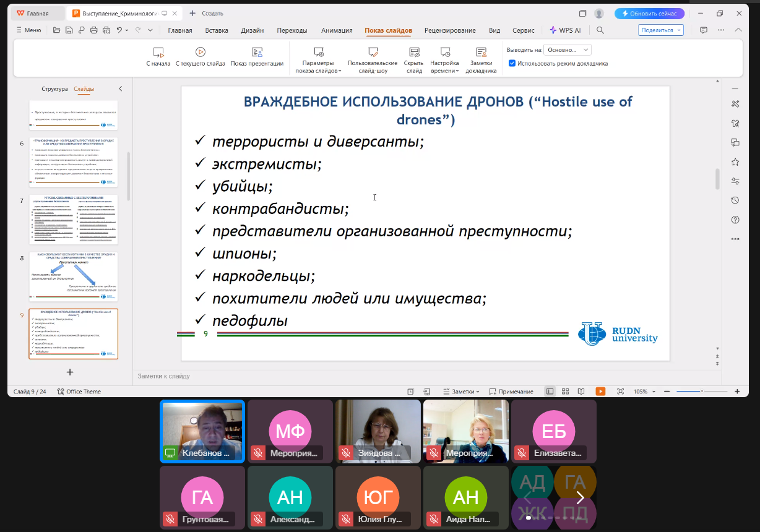Click Обновить сейчас button

pyautogui.click(x=649, y=13)
